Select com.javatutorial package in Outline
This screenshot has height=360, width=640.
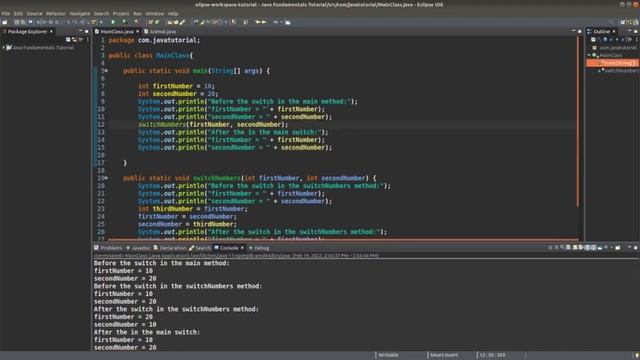[615, 47]
